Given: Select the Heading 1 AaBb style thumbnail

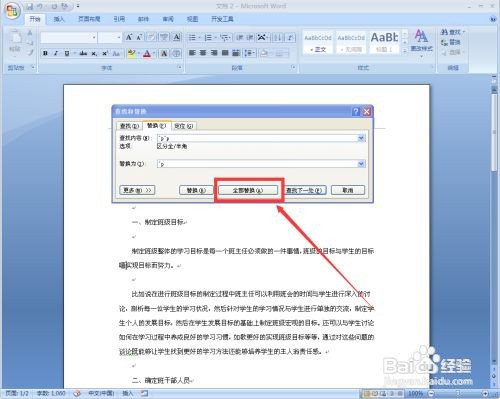Looking at the screenshot, I should 384,42.
